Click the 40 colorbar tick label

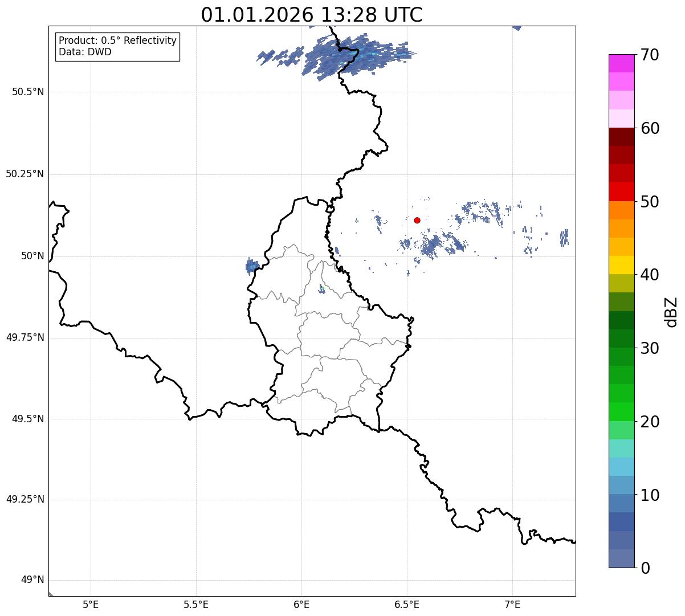[x=650, y=275]
